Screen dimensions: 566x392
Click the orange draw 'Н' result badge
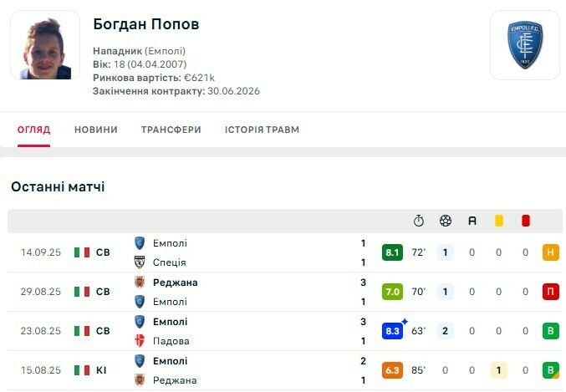coord(550,252)
